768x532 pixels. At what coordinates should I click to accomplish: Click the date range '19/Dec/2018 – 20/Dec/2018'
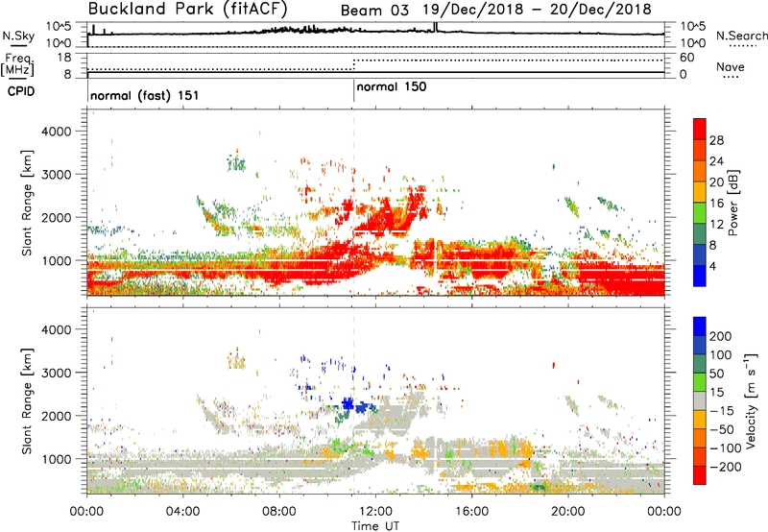(x=538, y=10)
